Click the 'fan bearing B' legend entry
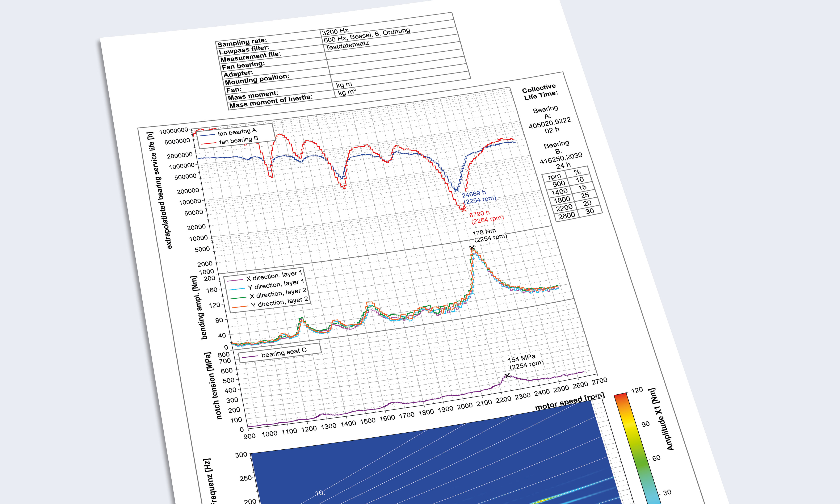Image resolution: width=840 pixels, height=504 pixels. (x=230, y=141)
